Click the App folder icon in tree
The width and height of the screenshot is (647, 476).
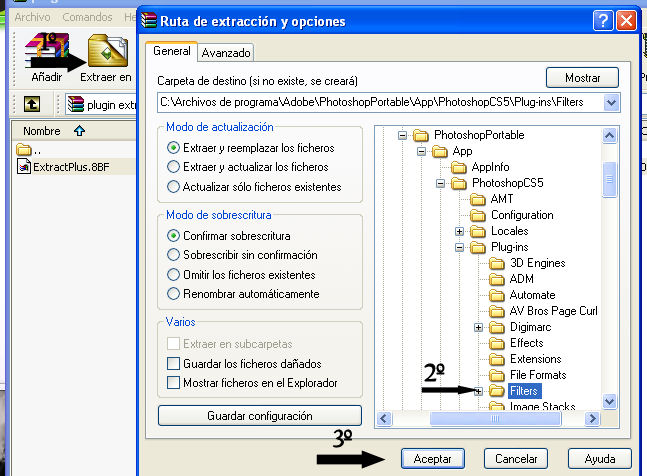(x=440, y=151)
